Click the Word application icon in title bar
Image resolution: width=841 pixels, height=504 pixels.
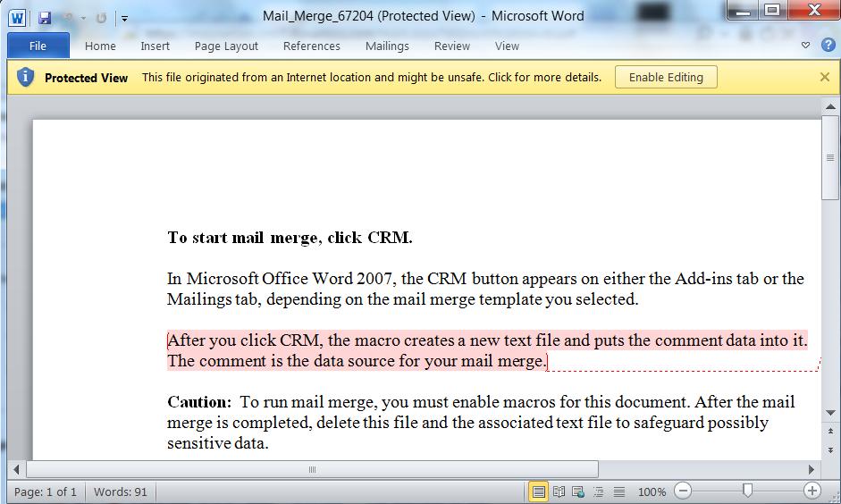[x=17, y=18]
